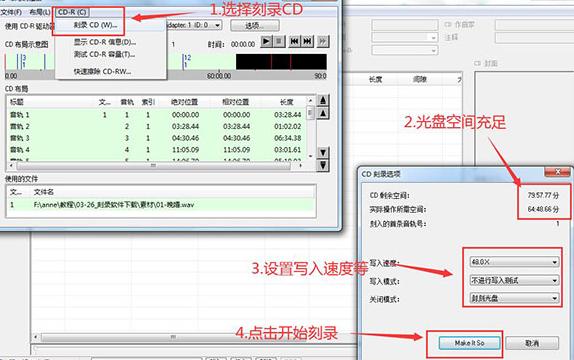Open the 布局(L) menu
This screenshot has width=574, height=360.
coord(40,12)
